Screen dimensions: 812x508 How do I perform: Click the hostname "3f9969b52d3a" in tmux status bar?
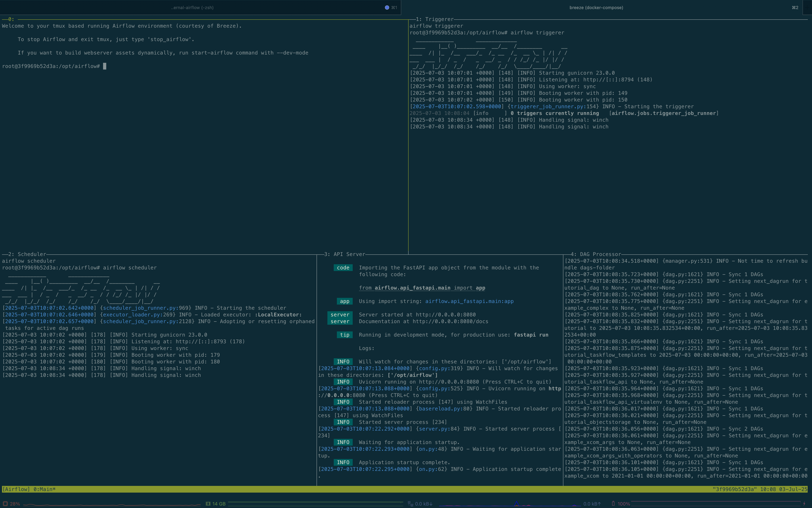coord(735,489)
